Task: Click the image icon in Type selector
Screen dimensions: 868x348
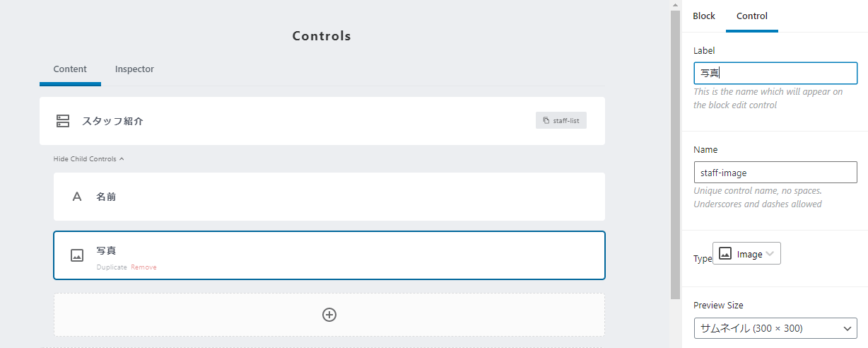Action: pyautogui.click(x=725, y=254)
